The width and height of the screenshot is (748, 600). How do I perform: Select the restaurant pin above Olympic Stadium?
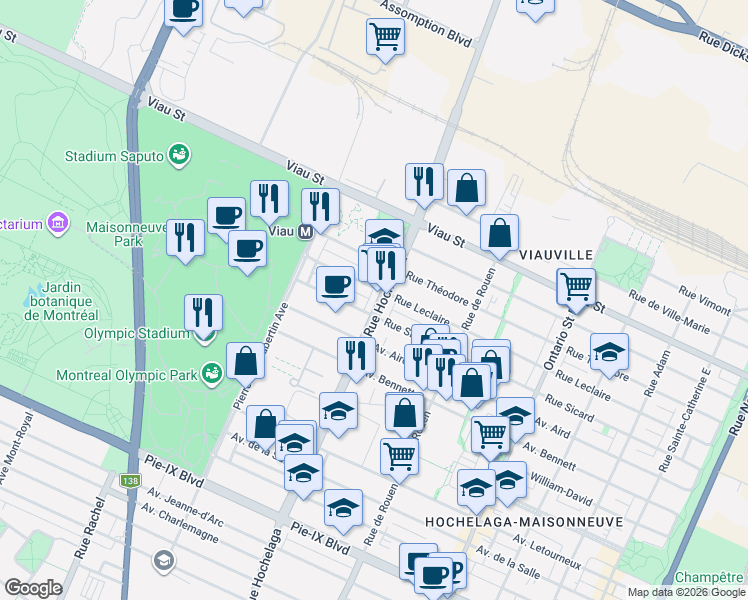point(204,314)
